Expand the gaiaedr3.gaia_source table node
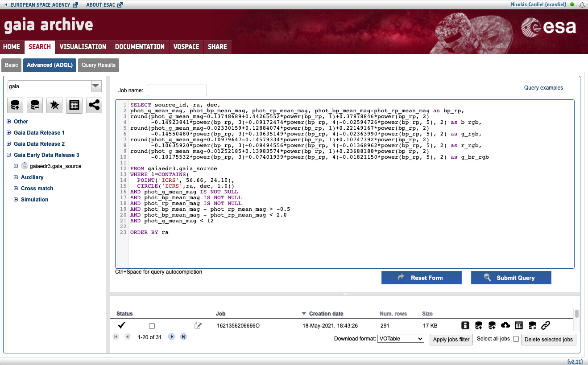 16,166
